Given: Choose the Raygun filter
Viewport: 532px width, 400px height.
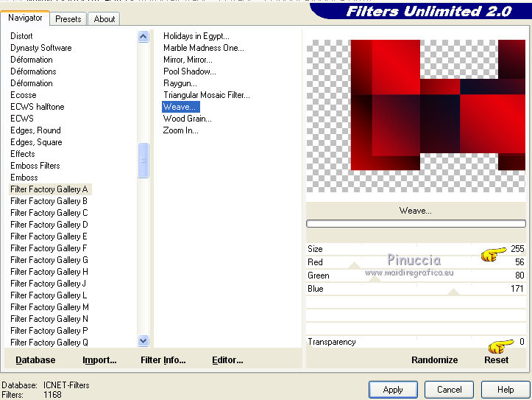Looking at the screenshot, I should (180, 83).
